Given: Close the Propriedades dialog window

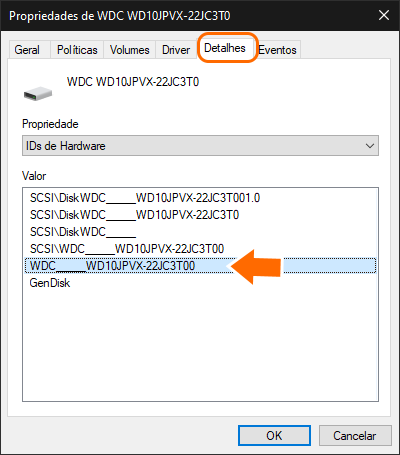Looking at the screenshot, I should point(384,15).
